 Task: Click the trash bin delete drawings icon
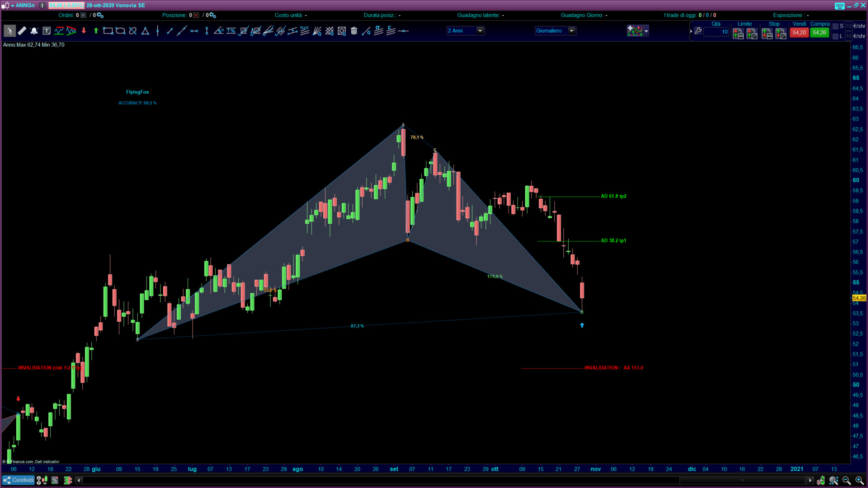(354, 31)
